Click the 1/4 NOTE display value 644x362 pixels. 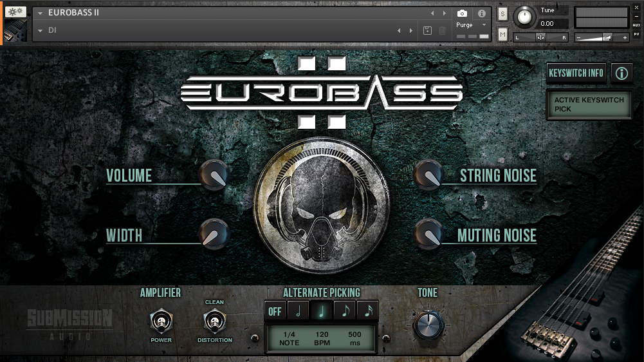pos(289,339)
